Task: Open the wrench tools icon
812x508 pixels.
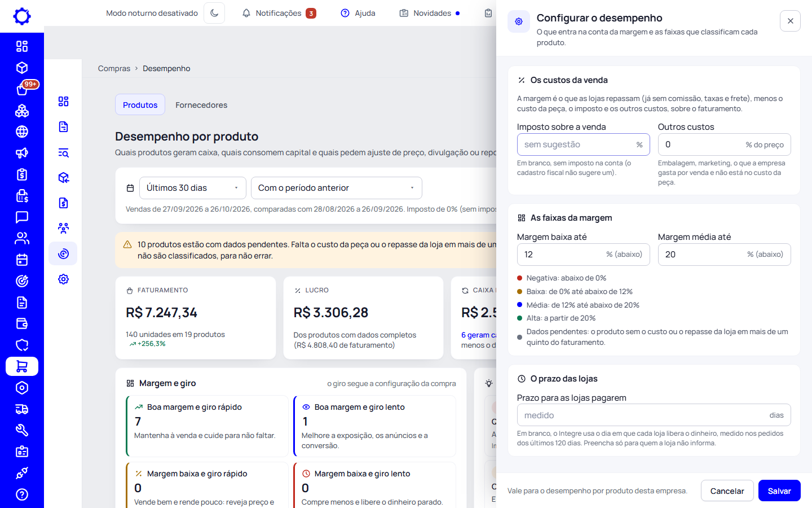Action: pos(22,430)
